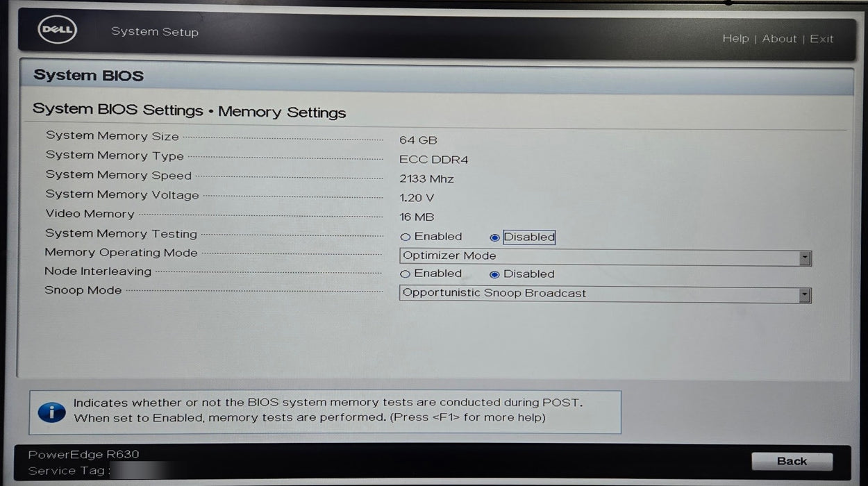Open Snoop Mode dropdown arrow

[805, 295]
